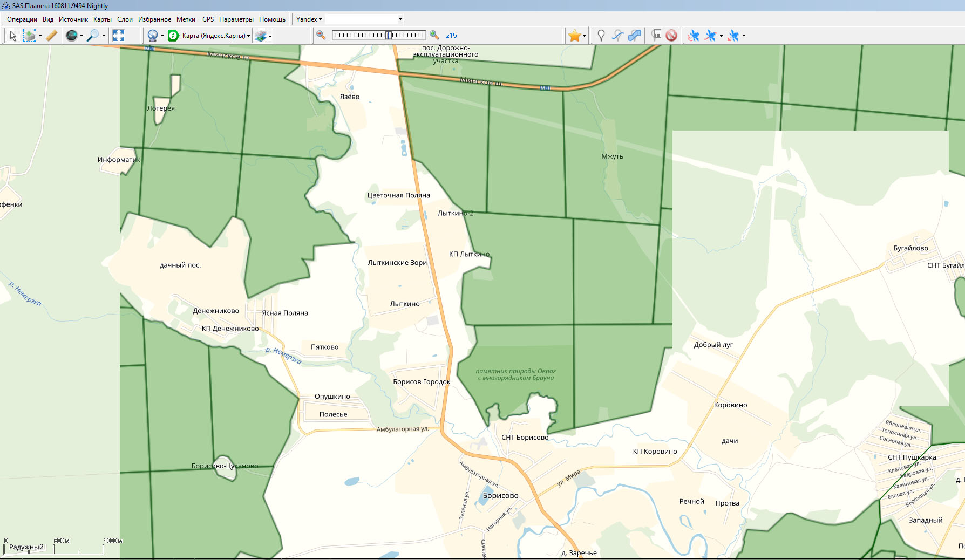The height and width of the screenshot is (560, 965).
Task: Toggle GPS receiver connection
Action: 694,36
